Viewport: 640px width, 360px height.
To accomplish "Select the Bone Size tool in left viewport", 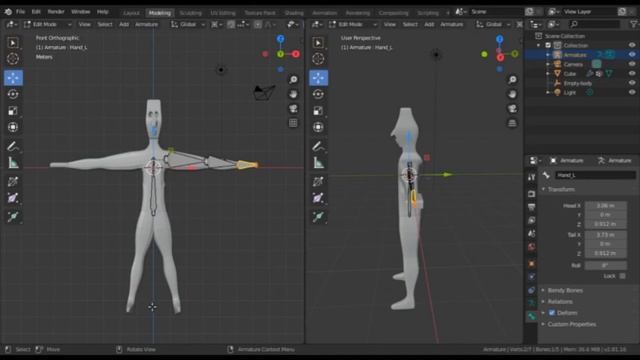I will (13, 198).
